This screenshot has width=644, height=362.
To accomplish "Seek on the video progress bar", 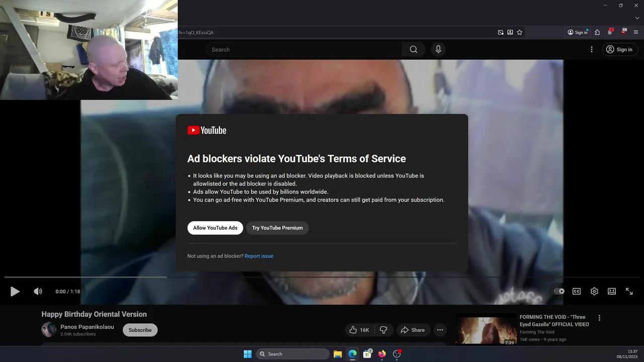I will point(322,277).
